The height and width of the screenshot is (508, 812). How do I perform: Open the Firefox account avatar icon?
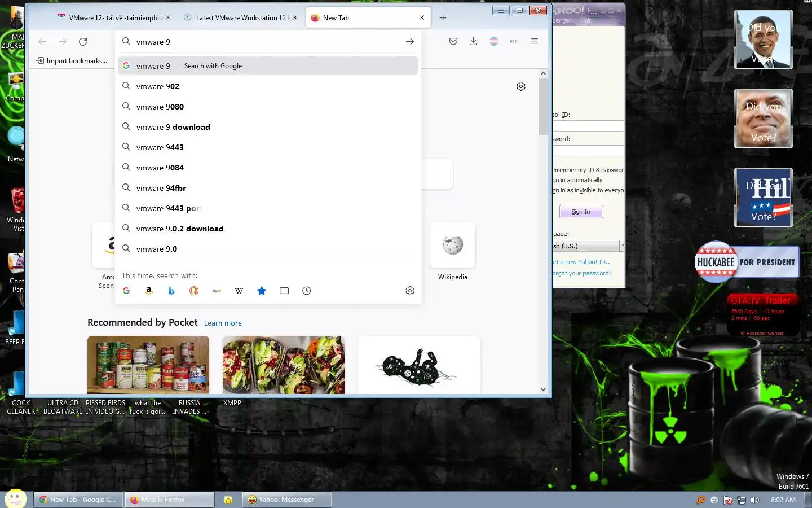[494, 41]
